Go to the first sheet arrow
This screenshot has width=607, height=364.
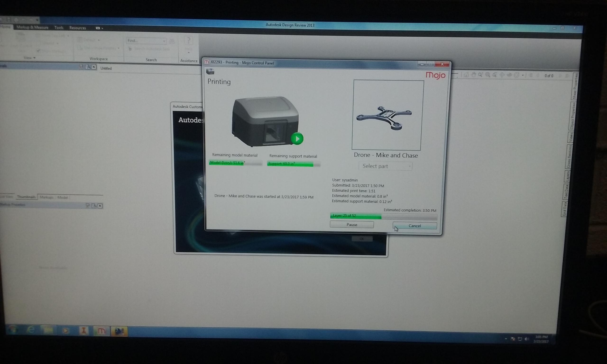[x=531, y=76]
